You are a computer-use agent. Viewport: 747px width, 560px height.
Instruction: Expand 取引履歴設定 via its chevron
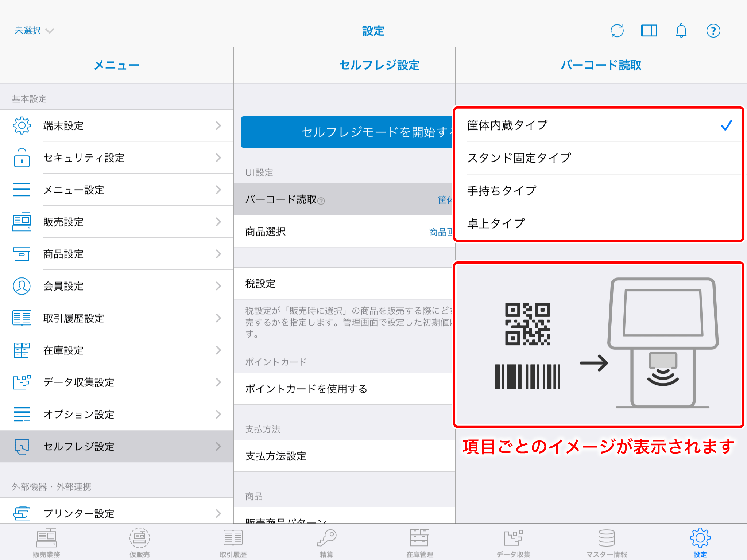coord(218,318)
